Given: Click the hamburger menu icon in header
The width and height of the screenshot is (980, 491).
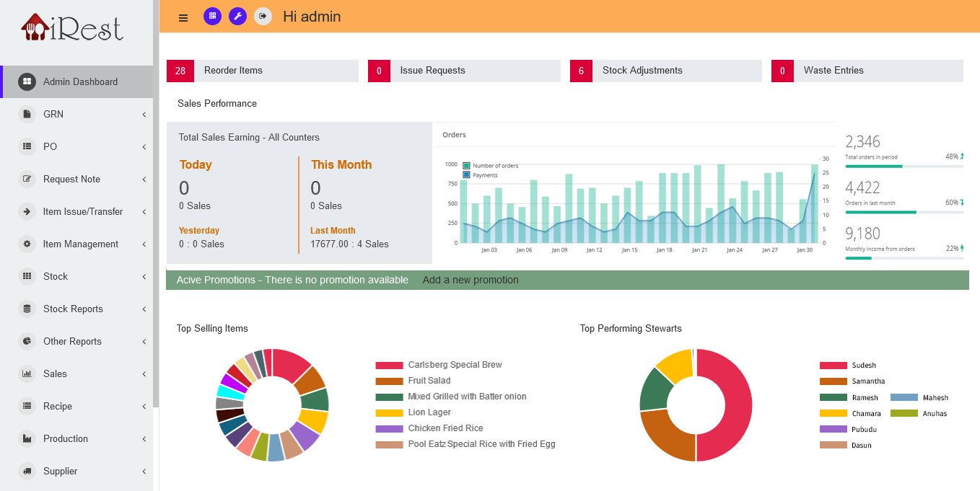Looking at the screenshot, I should (x=183, y=17).
